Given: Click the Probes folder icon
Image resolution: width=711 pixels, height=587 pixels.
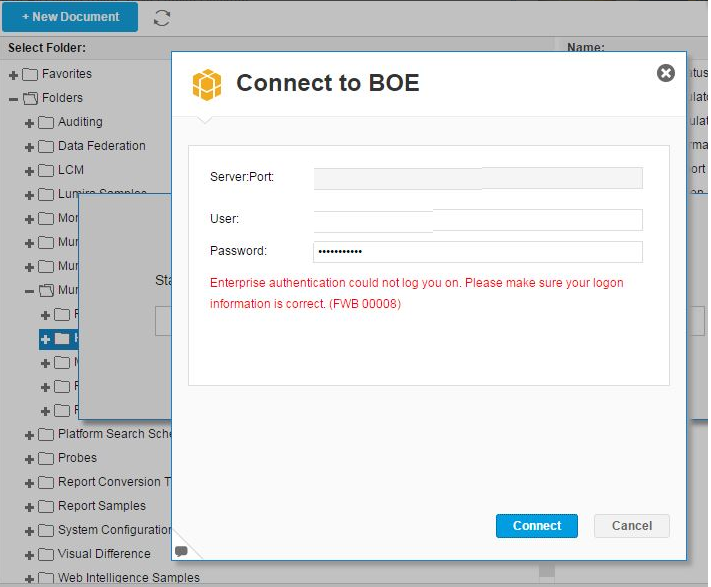Looking at the screenshot, I should [46, 459].
